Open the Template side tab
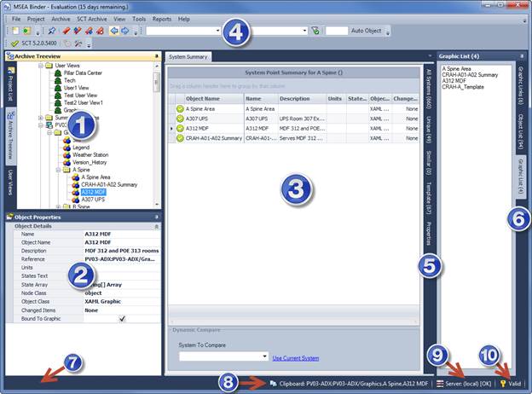 (x=427, y=196)
